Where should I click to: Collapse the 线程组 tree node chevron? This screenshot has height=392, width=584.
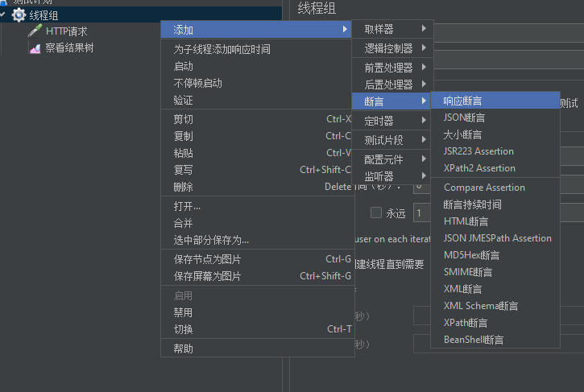[3, 15]
